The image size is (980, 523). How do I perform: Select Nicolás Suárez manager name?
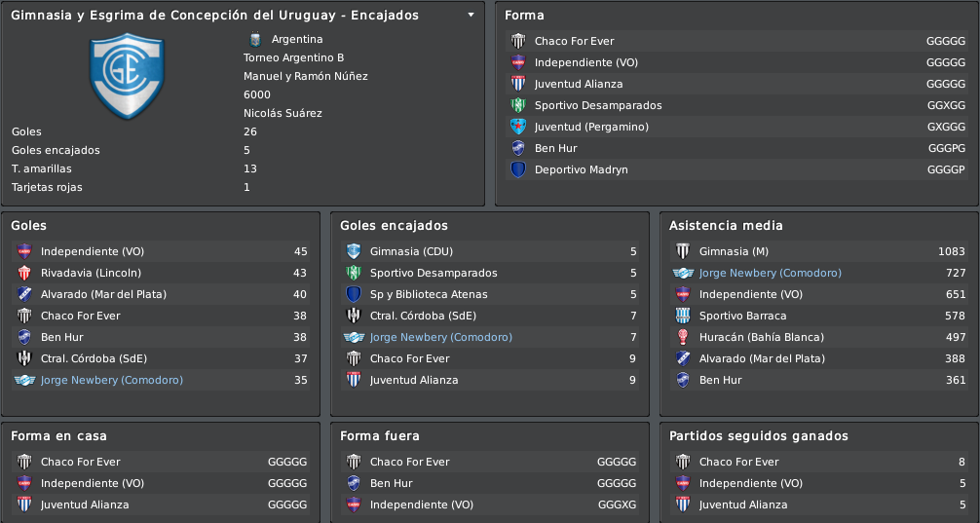(x=283, y=113)
